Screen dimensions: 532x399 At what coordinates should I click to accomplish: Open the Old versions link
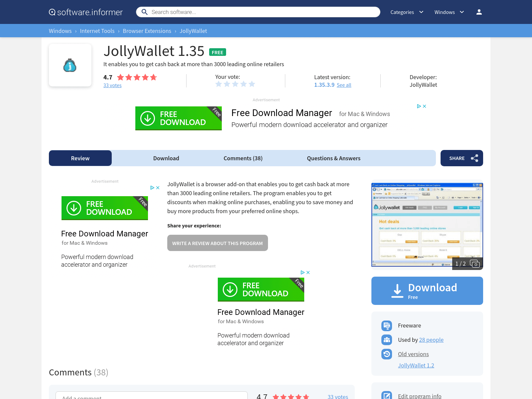point(413,354)
